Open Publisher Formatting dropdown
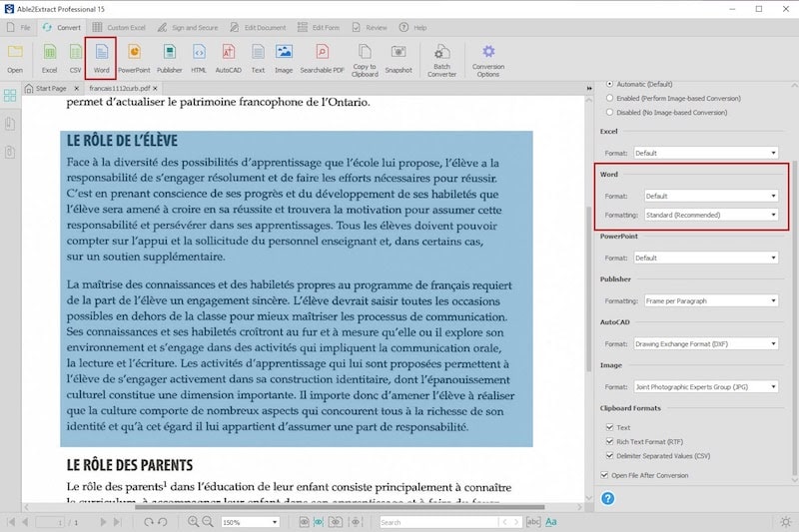Screen dimensions: 799x532 (711, 300)
